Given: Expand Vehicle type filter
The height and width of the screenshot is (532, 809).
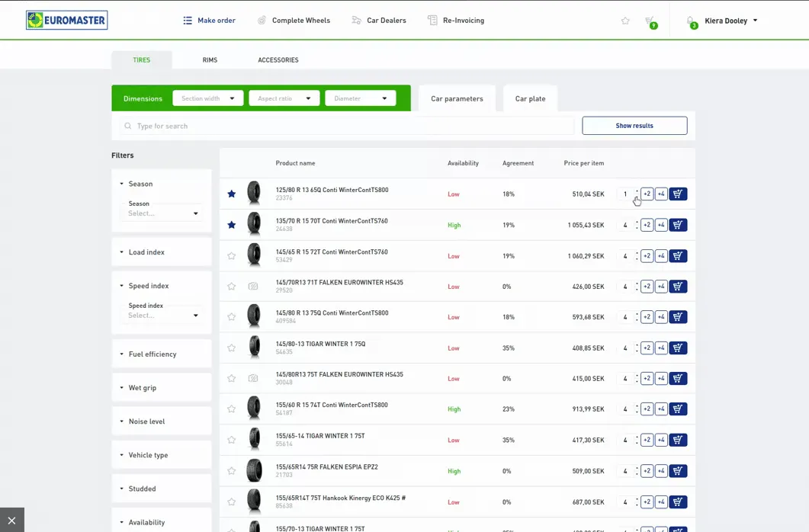Looking at the screenshot, I should [x=162, y=455].
